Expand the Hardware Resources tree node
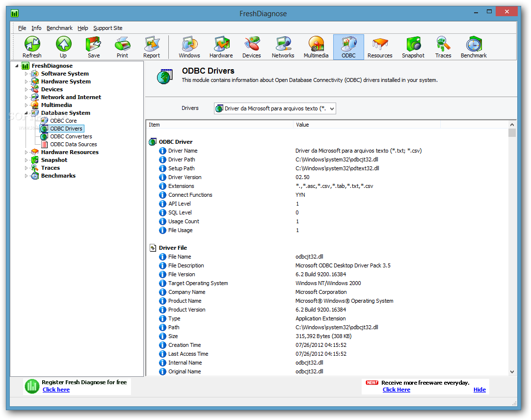The height and width of the screenshot is (420, 531). 26,152
